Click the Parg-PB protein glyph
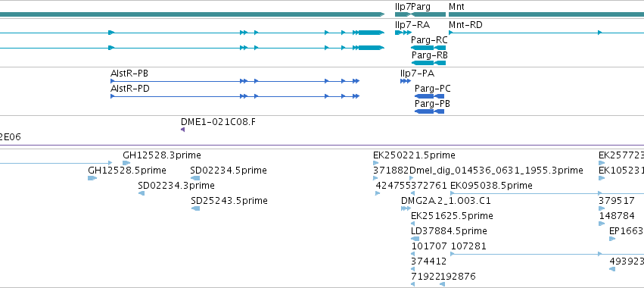Viewport: 644px width, 288px height. [x=429, y=111]
